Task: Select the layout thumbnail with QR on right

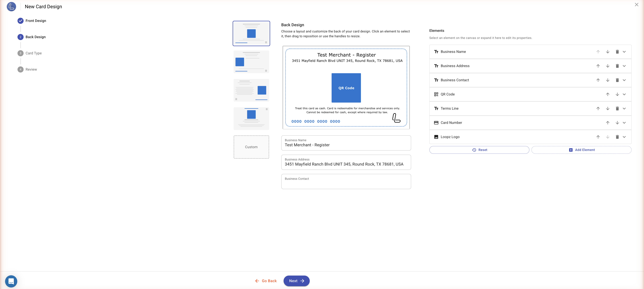Action: pyautogui.click(x=251, y=90)
